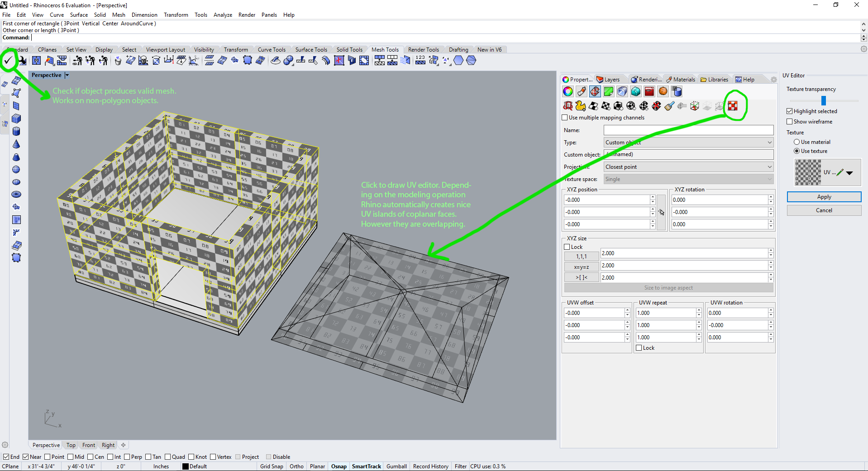The image size is (868, 471).
Task: Click the skull Cull Degenerate Mesh Faces icon
Action: pos(143,61)
